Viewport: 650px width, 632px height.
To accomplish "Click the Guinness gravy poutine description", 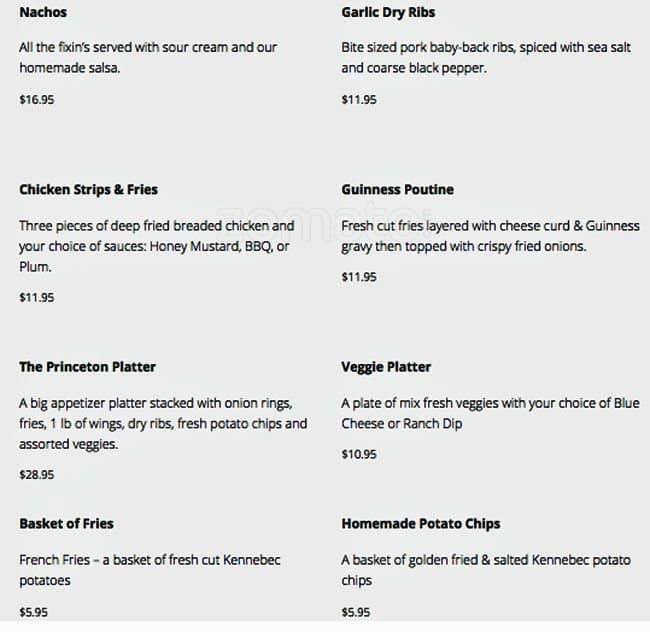I will [489, 236].
